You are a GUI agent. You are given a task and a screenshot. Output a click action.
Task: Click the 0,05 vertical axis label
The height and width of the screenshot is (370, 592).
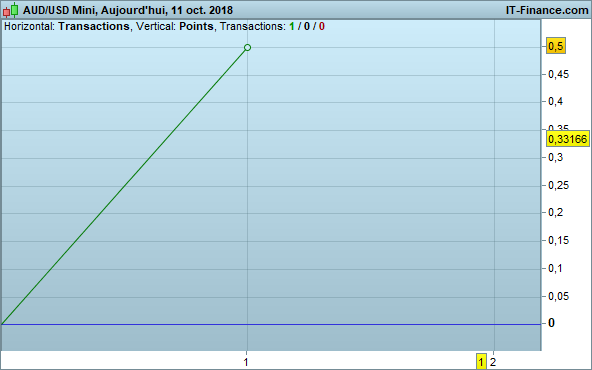click(x=558, y=296)
